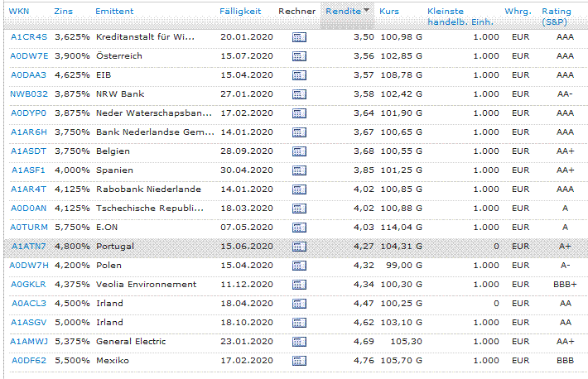Open bond WKN A0DW7E
This screenshot has height=379, width=588.
click(x=29, y=56)
